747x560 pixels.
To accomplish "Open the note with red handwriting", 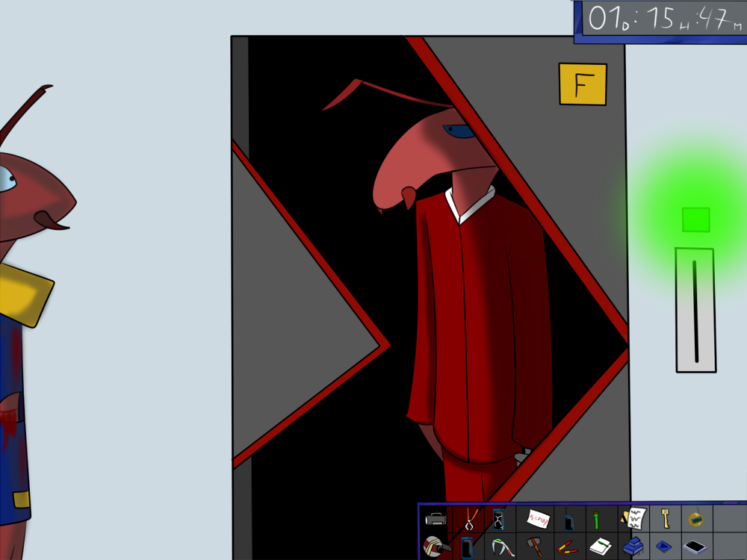I will [x=538, y=518].
